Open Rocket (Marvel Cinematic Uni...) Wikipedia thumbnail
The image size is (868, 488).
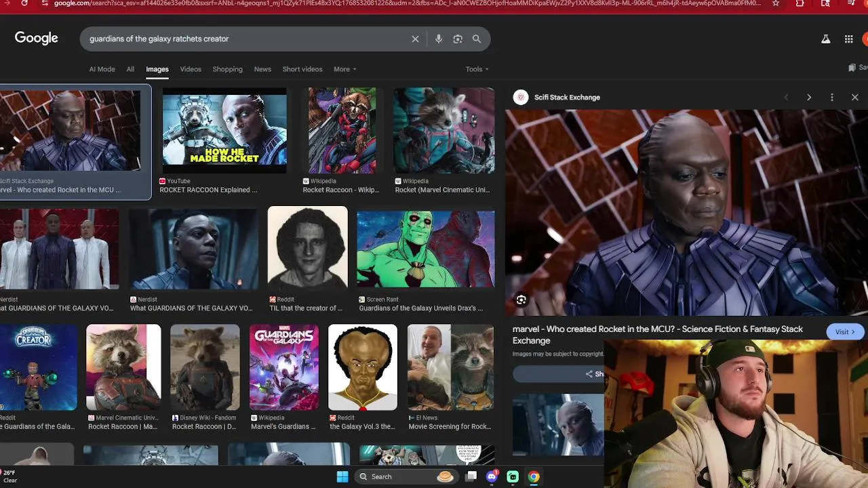pyautogui.click(x=444, y=130)
